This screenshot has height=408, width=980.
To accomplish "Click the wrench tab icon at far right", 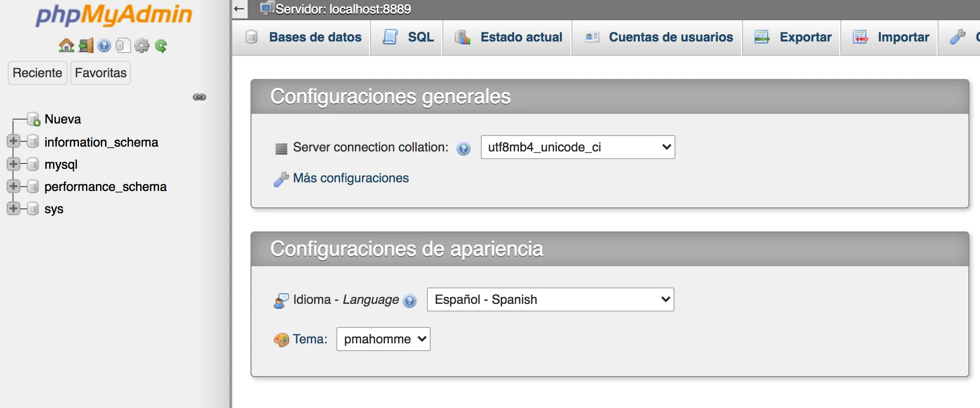I will pos(958,37).
